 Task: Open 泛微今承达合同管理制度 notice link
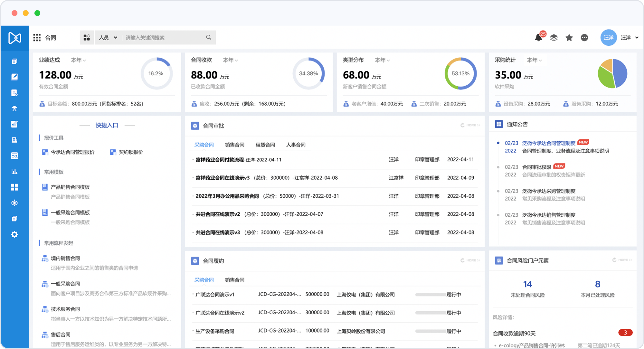(x=548, y=143)
